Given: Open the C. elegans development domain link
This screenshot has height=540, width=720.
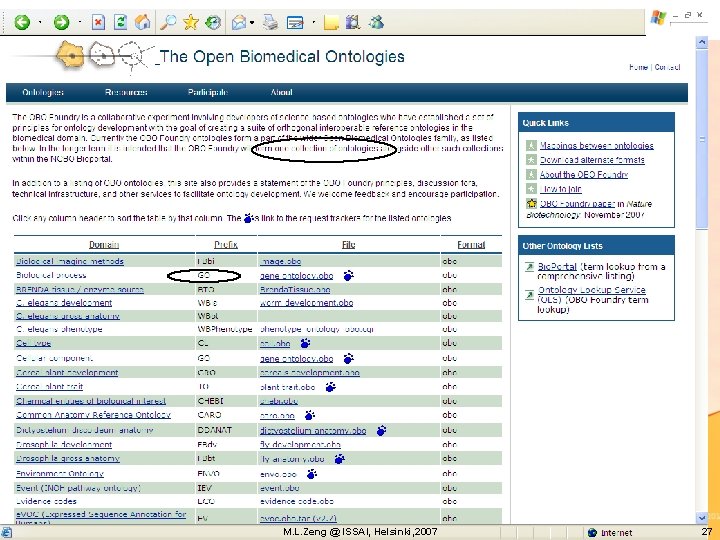Looking at the screenshot, I should click(64, 303).
